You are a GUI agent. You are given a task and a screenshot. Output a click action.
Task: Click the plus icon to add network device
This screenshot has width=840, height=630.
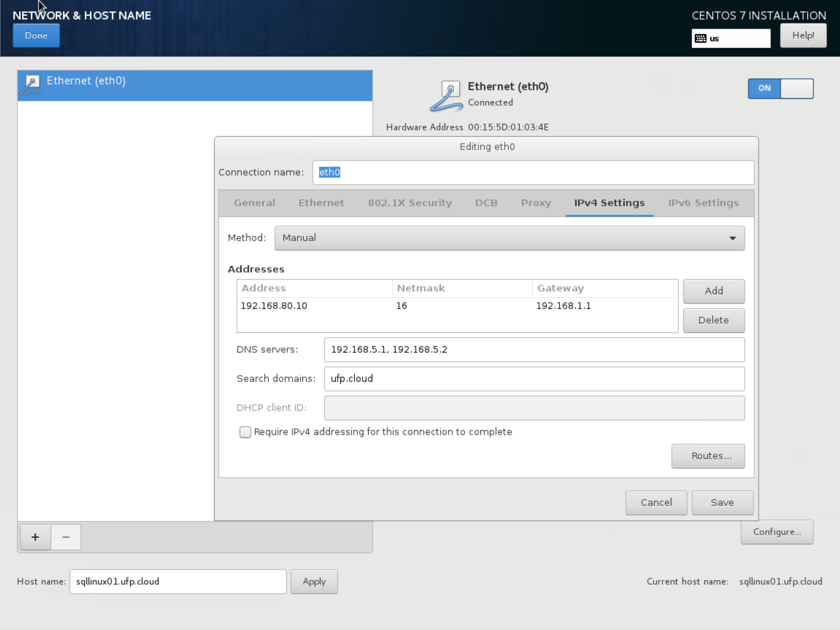tap(35, 537)
